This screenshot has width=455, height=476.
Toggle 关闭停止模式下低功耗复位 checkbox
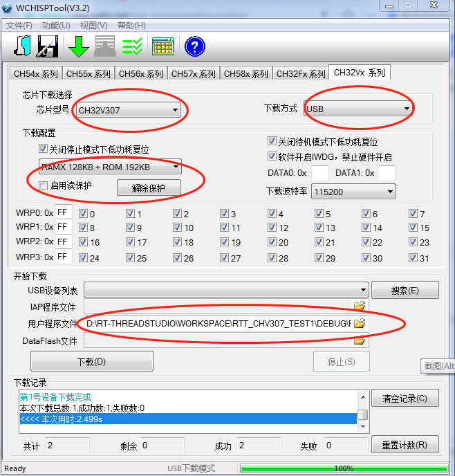pyautogui.click(x=43, y=149)
